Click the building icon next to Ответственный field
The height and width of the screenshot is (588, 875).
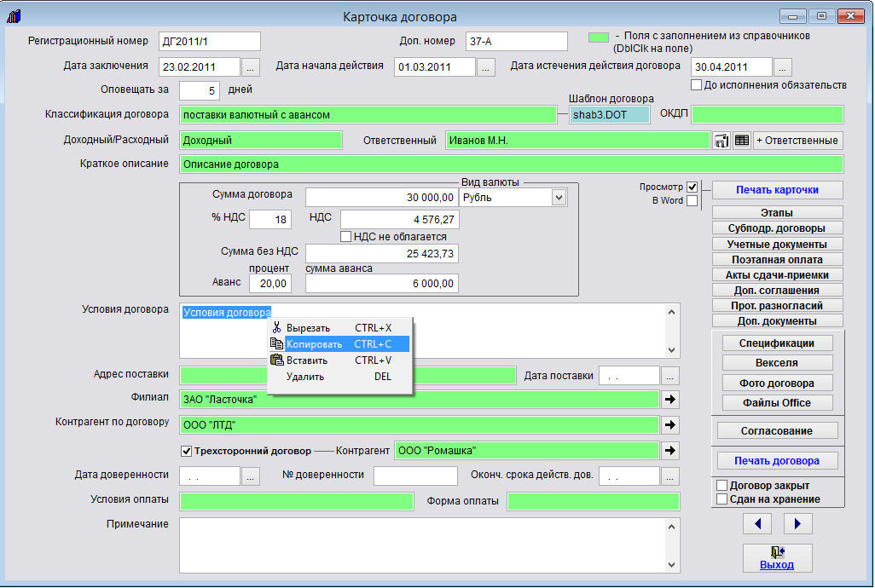tap(721, 141)
